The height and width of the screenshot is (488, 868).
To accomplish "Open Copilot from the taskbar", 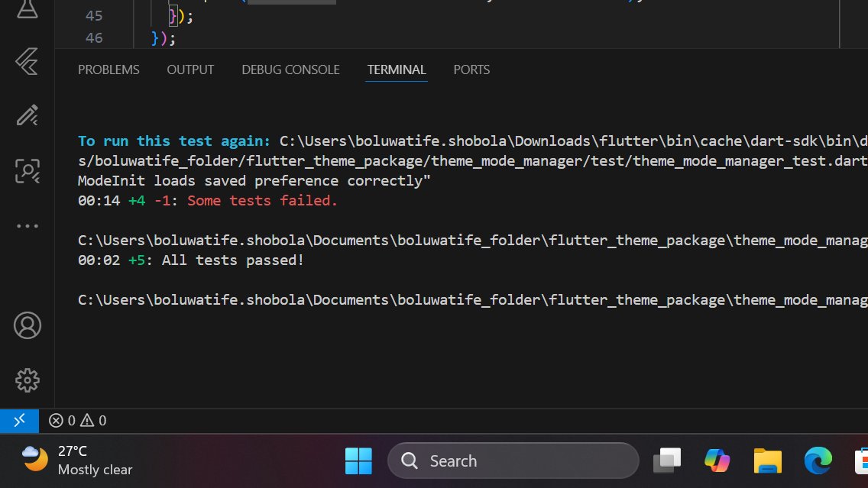I will (x=717, y=461).
